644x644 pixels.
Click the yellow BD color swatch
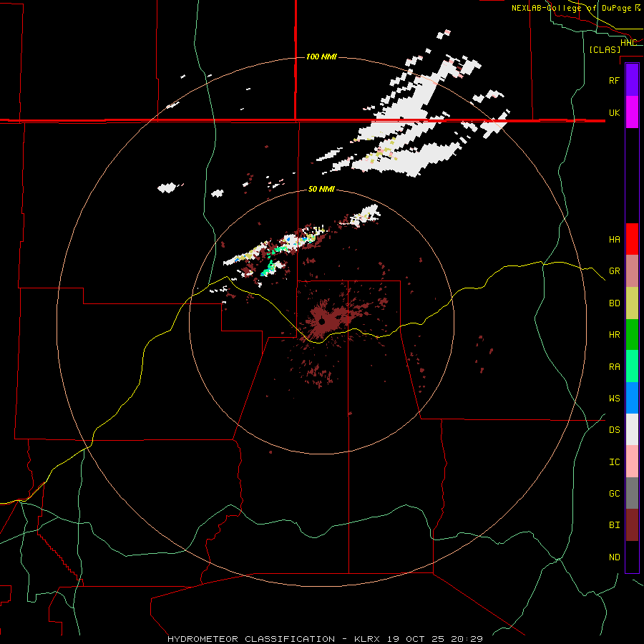632,303
